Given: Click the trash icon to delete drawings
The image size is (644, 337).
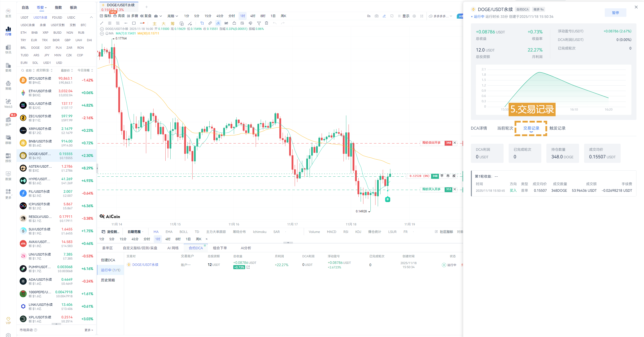Looking at the screenshot, I should [267, 23].
